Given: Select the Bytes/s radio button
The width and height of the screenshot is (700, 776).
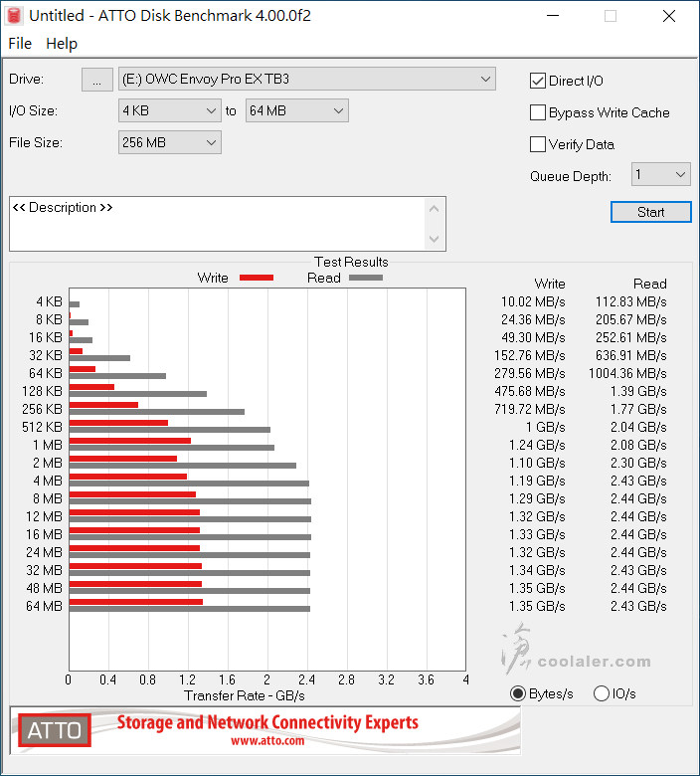Looking at the screenshot, I should tap(517, 693).
